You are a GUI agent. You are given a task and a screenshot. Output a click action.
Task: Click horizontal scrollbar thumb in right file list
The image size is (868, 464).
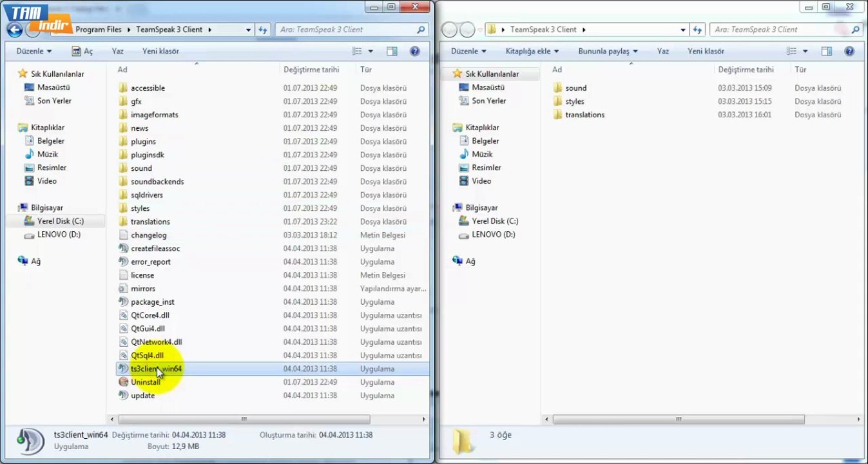click(679, 420)
